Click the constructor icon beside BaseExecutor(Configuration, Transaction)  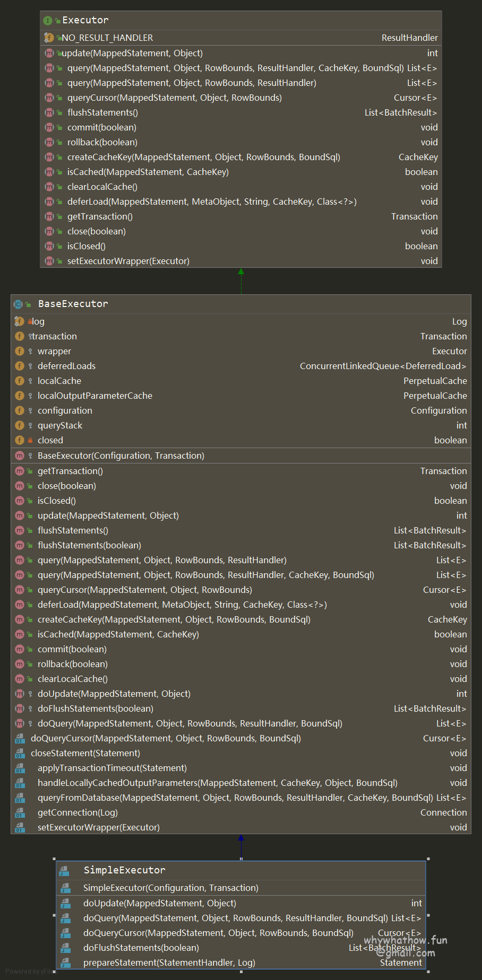pos(20,456)
